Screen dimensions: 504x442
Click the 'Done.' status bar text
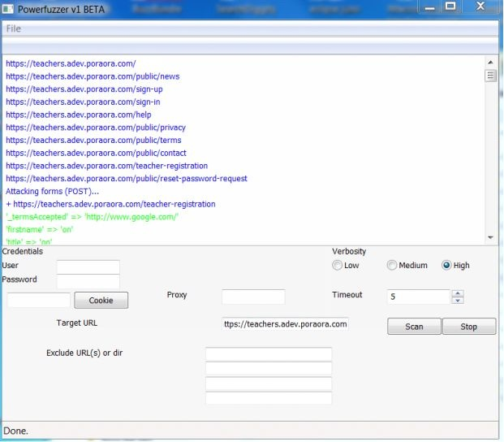pos(15,431)
